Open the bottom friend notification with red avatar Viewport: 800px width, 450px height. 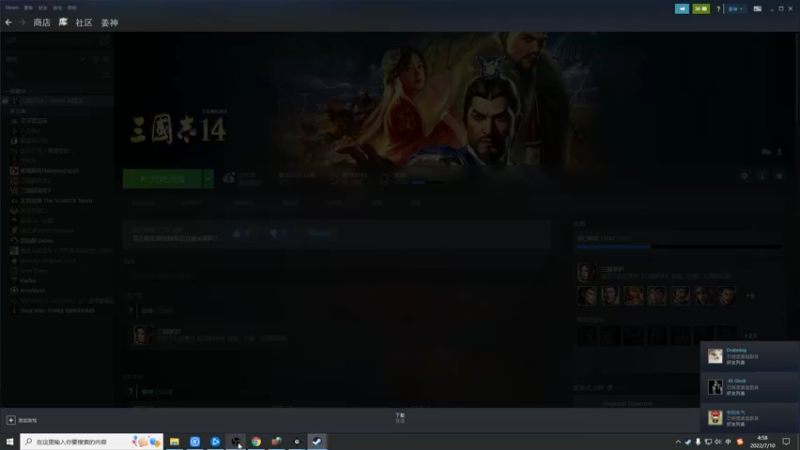749,418
